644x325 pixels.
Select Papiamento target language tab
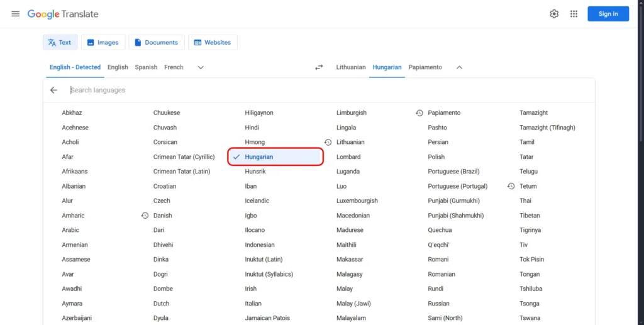[x=425, y=67]
